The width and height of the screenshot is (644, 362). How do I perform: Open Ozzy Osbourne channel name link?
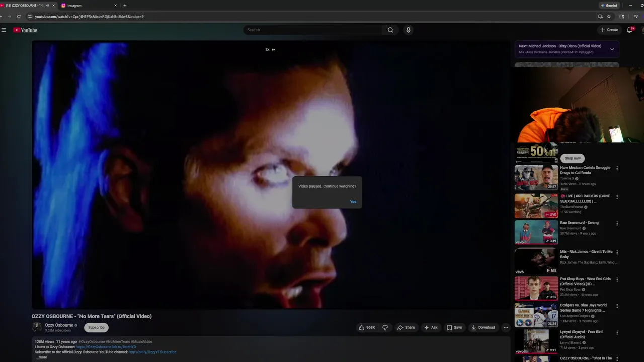click(x=59, y=325)
